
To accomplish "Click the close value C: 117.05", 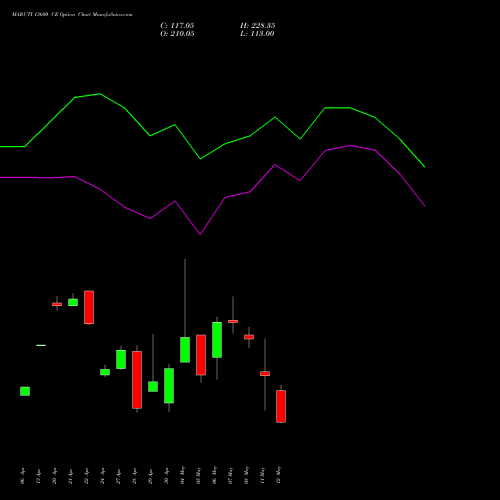I will tap(177, 26).
